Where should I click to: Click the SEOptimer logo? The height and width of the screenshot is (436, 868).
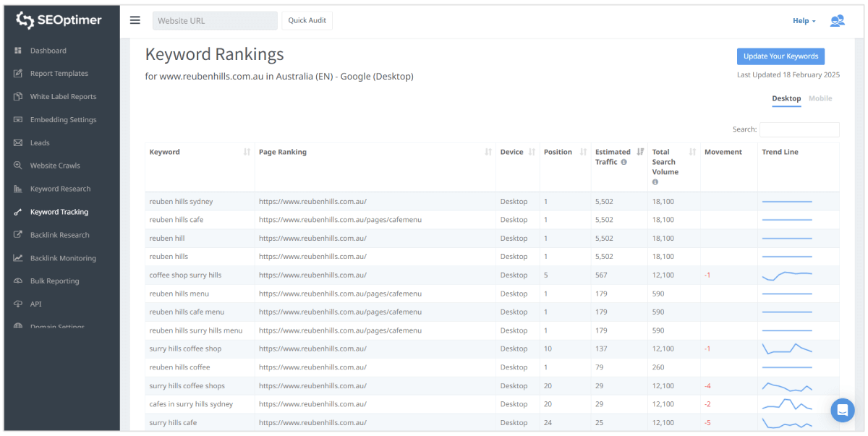pyautogui.click(x=59, y=20)
